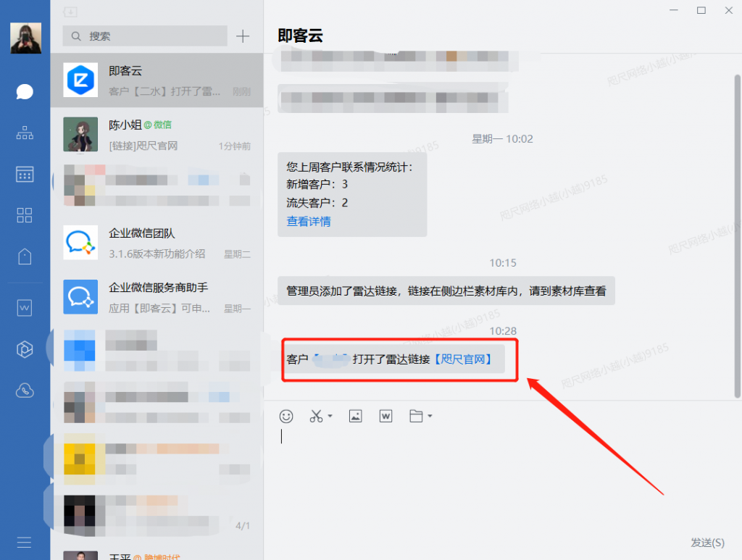The height and width of the screenshot is (560, 742).
Task: Open the workbench grid icon
Action: [x=25, y=215]
